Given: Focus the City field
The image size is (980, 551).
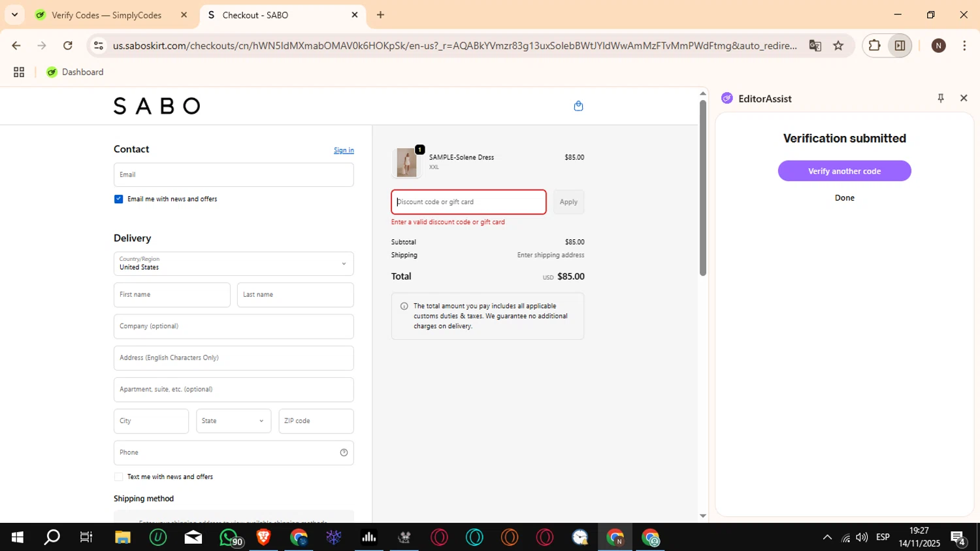Looking at the screenshot, I should (151, 421).
